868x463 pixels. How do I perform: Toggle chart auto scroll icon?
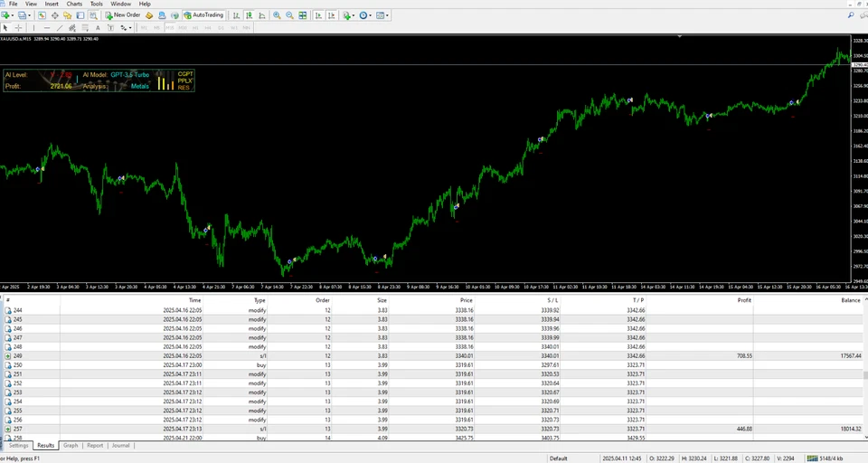(x=318, y=15)
